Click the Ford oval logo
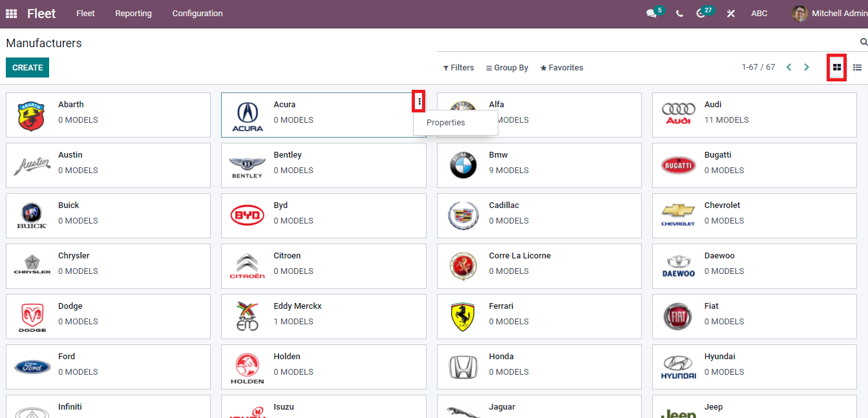The image size is (868, 418). 32,367
